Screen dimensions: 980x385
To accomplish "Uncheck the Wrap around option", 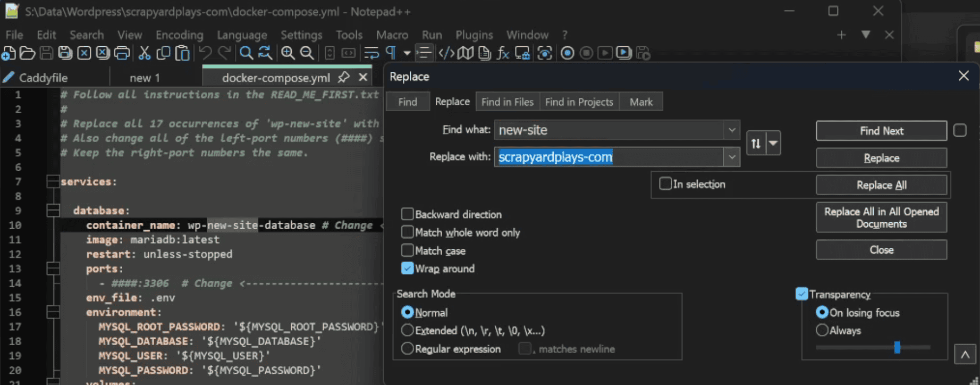I will (x=407, y=268).
